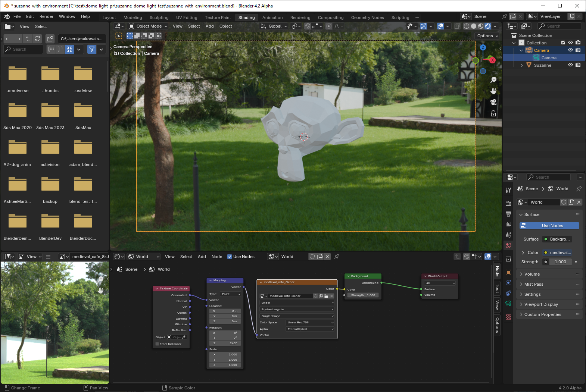586x392 pixels.
Task: Open the Tool properties tab
Action: point(508,190)
